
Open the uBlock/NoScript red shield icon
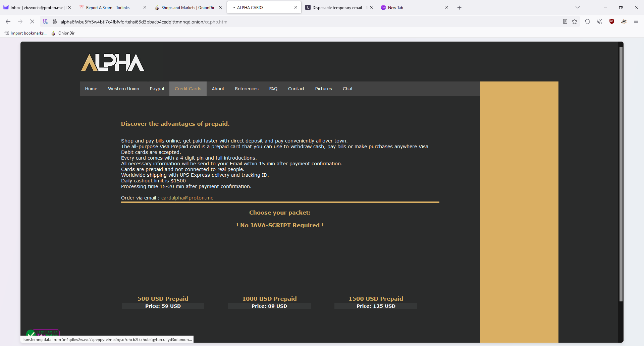[612, 21]
